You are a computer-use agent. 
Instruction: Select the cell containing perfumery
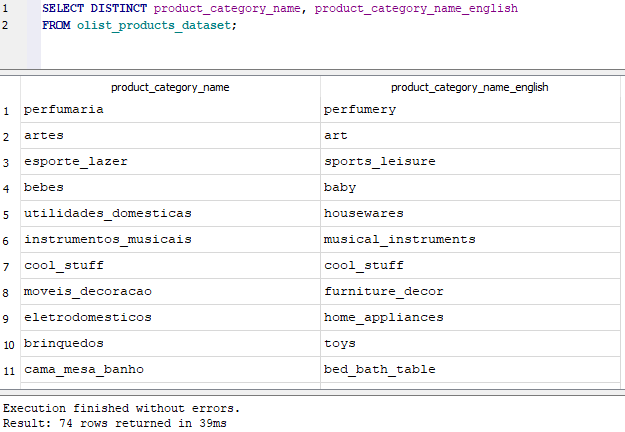[470, 110]
